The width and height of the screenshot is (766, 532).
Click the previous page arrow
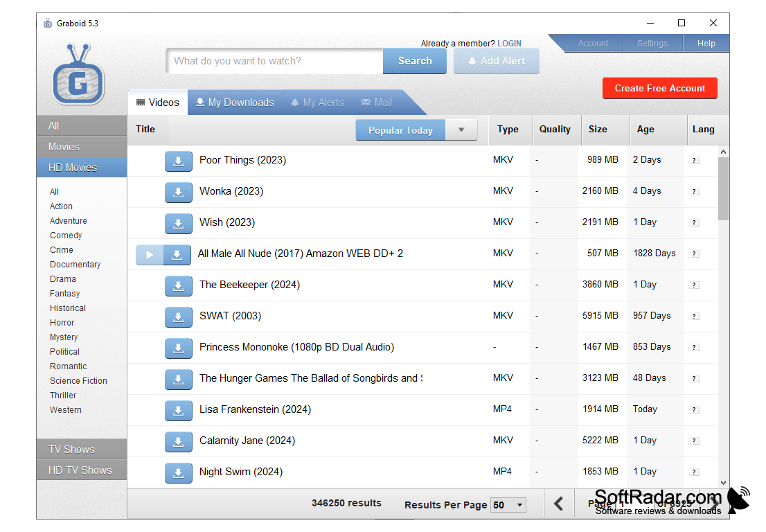pos(560,504)
